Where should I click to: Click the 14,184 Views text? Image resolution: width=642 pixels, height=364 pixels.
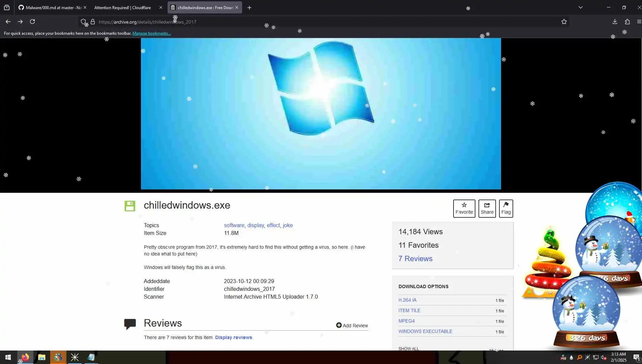click(420, 232)
